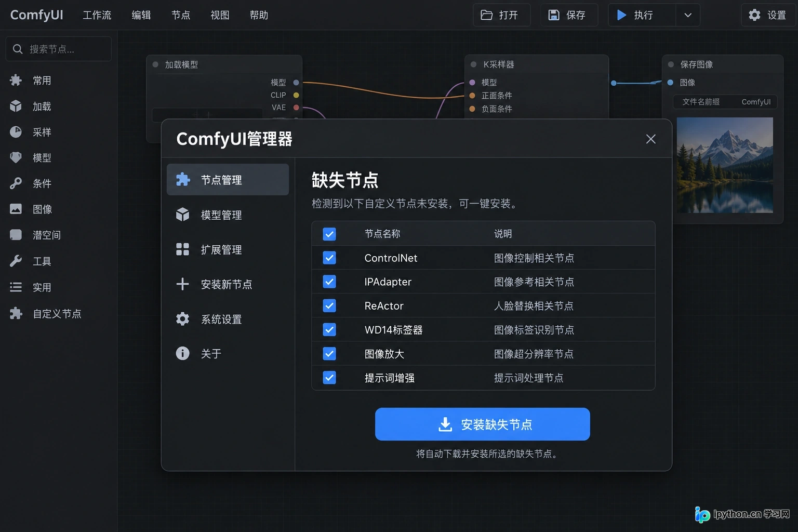The height and width of the screenshot is (532, 798).
Task: Click the 条件 key icon
Action: tap(16, 183)
